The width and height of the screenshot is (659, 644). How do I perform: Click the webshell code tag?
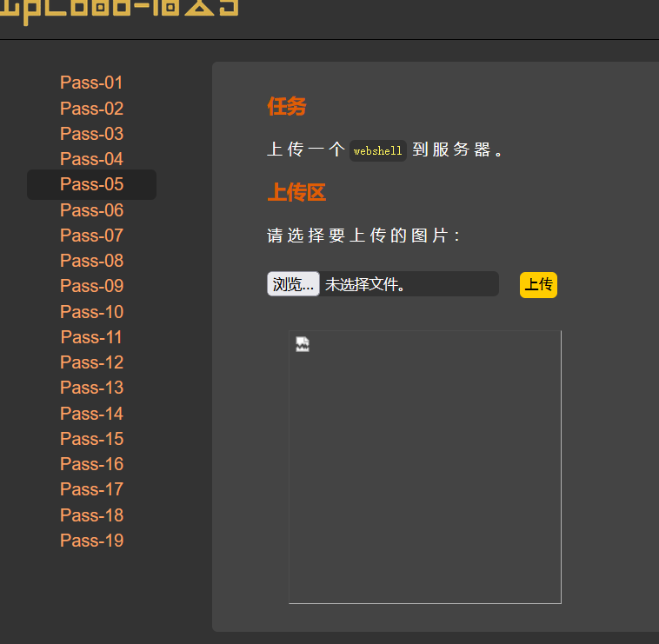click(x=378, y=150)
